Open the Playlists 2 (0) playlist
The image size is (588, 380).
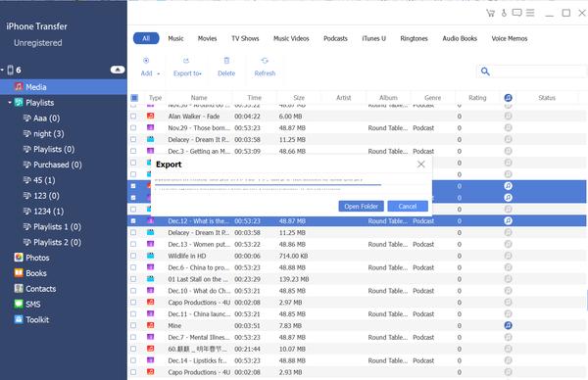point(57,242)
